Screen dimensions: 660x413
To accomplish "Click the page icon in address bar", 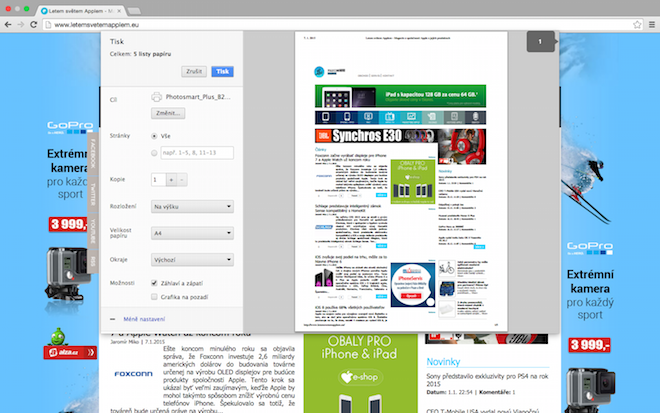I will (48, 25).
